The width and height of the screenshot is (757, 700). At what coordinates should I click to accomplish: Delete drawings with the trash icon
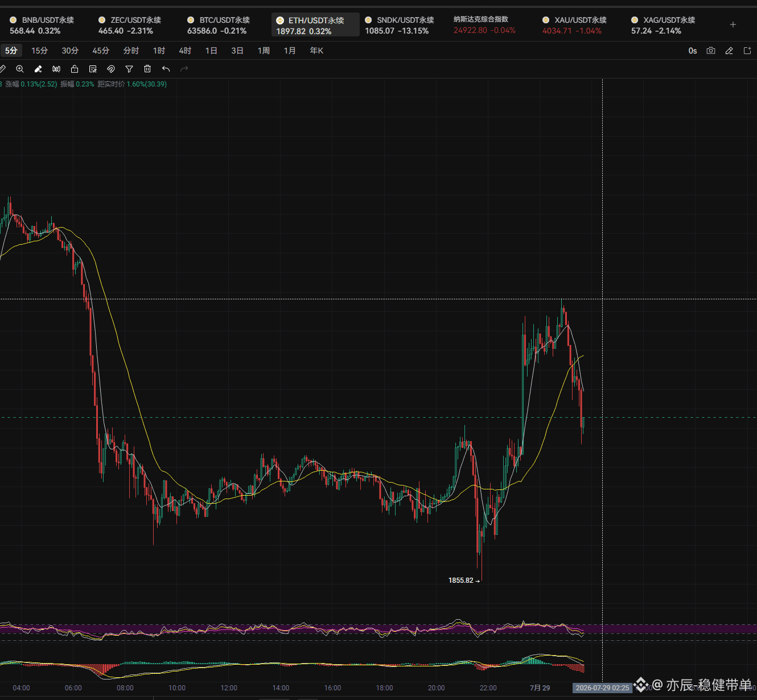tap(147, 69)
